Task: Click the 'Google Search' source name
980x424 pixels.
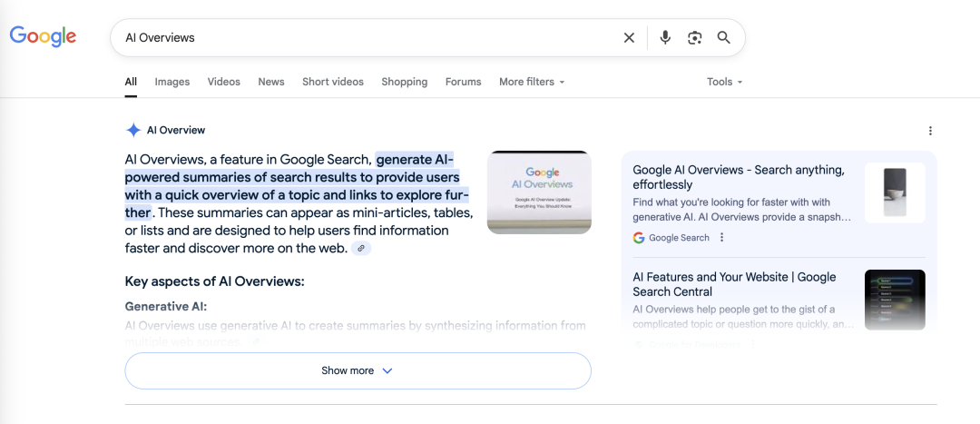Action: 679,238
